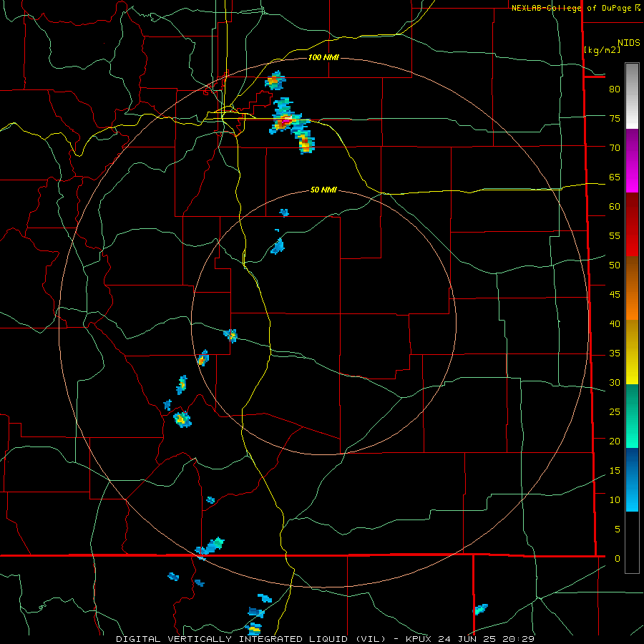
Task: Select the 45 value on the color scale
Action: [x=615, y=295]
